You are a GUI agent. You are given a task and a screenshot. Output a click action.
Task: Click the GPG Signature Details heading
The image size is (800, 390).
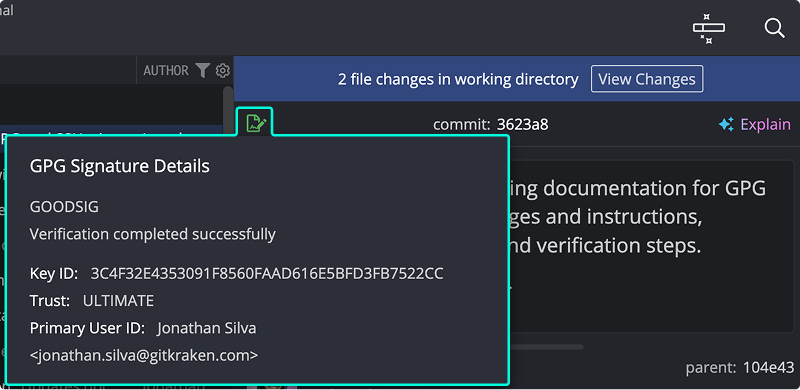[119, 166]
